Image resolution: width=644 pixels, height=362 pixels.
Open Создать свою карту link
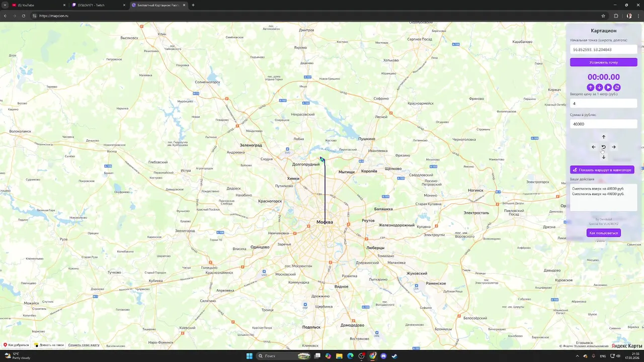click(x=84, y=345)
